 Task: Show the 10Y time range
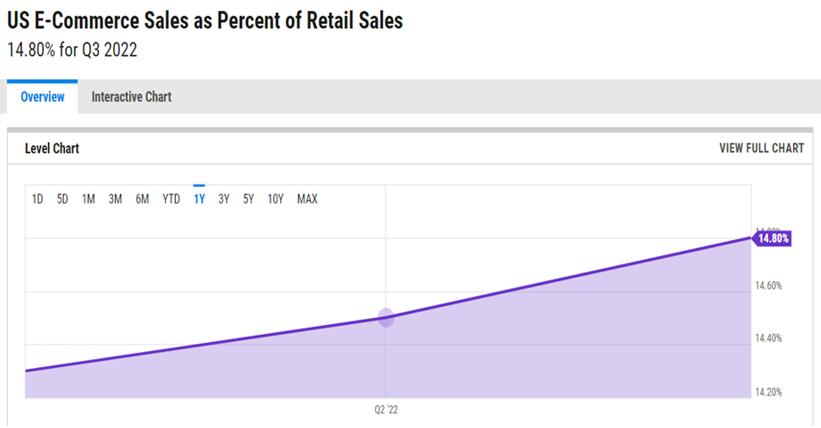[275, 199]
